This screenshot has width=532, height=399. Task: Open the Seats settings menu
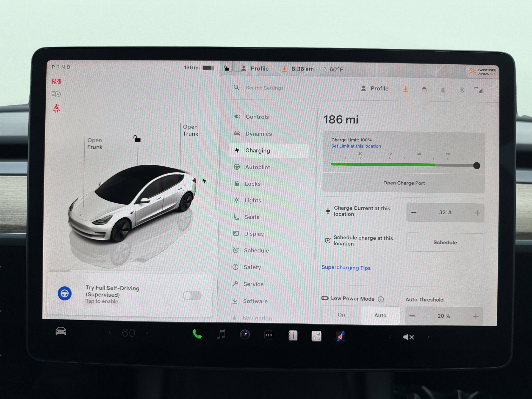[x=267, y=217]
